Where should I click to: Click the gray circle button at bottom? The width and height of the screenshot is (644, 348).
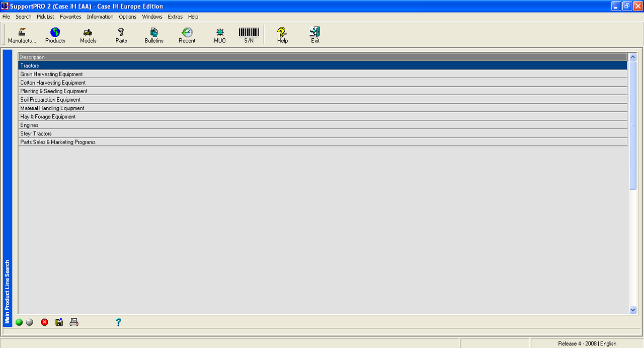tap(29, 322)
